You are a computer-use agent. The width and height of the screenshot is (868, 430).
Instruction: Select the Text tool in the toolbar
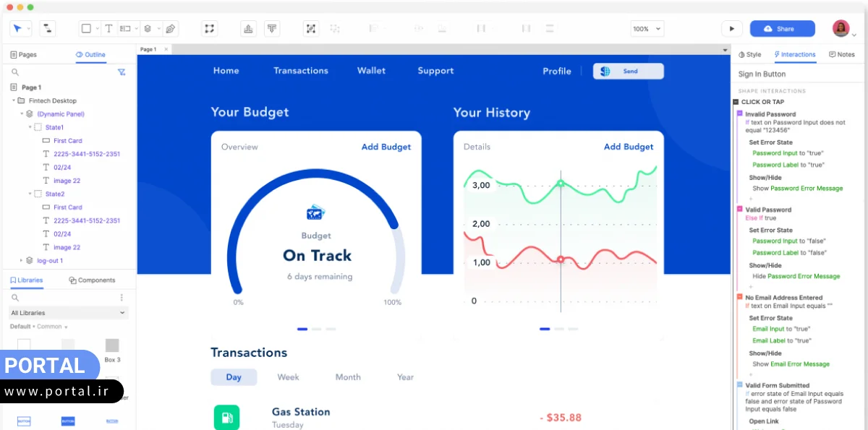109,29
